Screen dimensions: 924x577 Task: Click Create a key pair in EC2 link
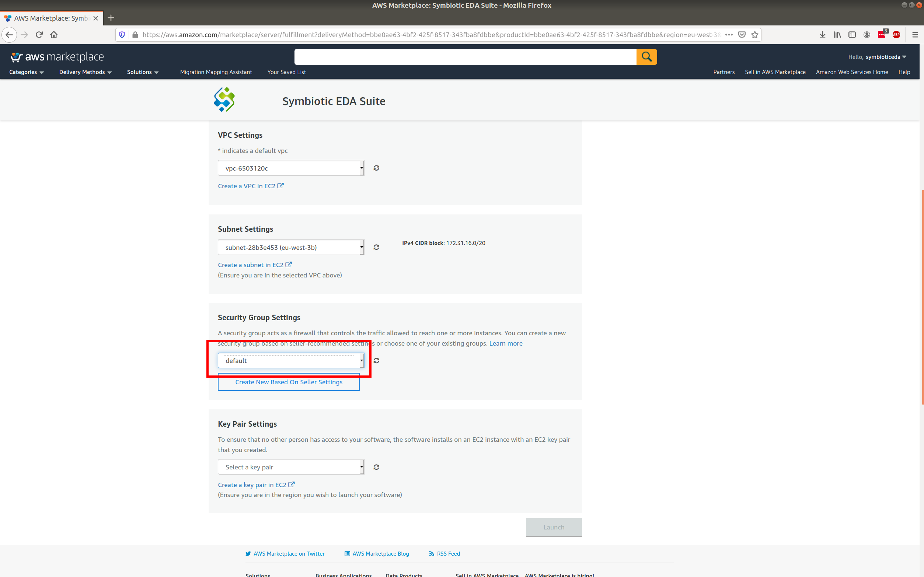tap(256, 485)
